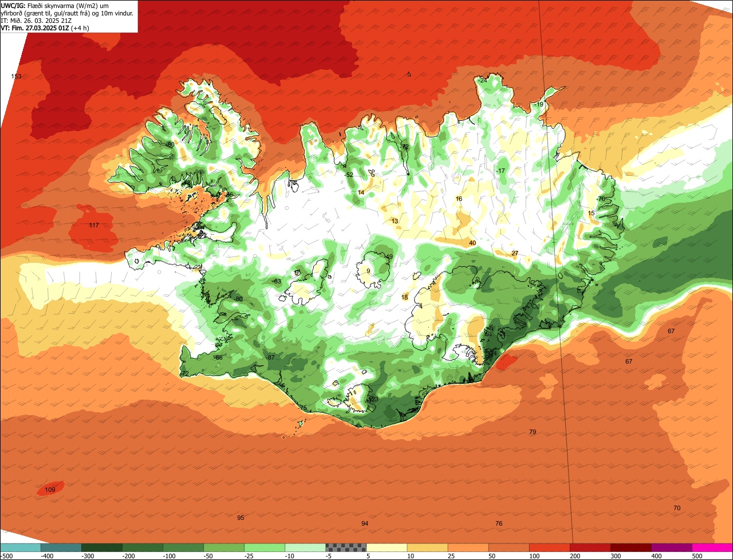
Task: Click the light teal -500 to -400 legend swatch
Action: (20, 547)
